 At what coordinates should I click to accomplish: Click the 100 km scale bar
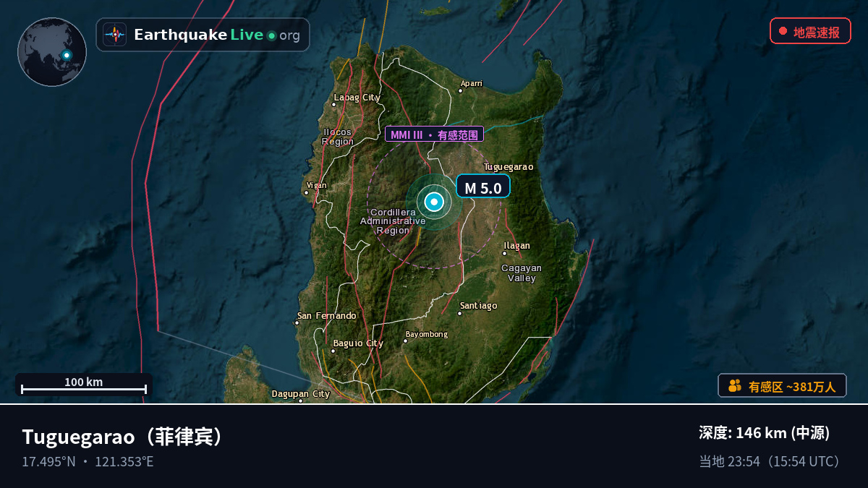tap(84, 385)
